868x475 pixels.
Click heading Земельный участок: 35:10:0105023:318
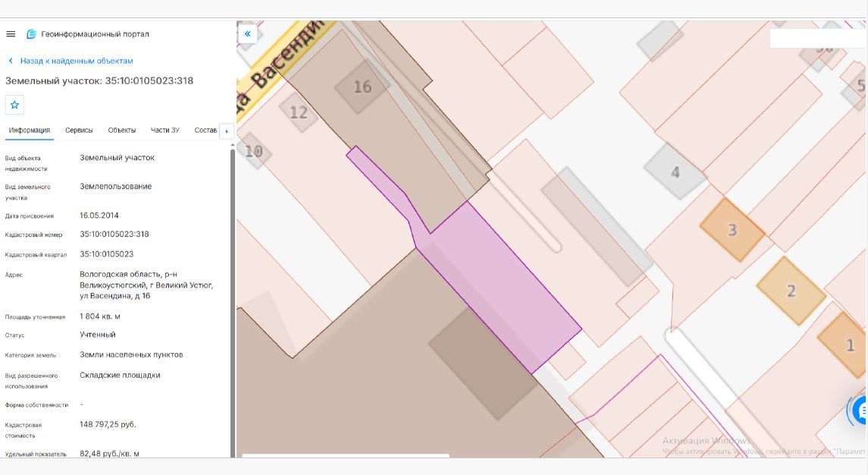coord(99,81)
